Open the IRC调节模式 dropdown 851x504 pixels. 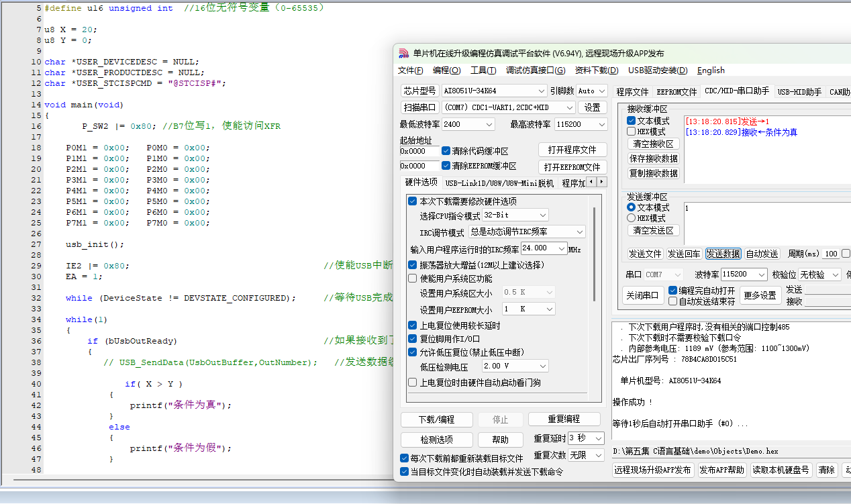coord(527,232)
